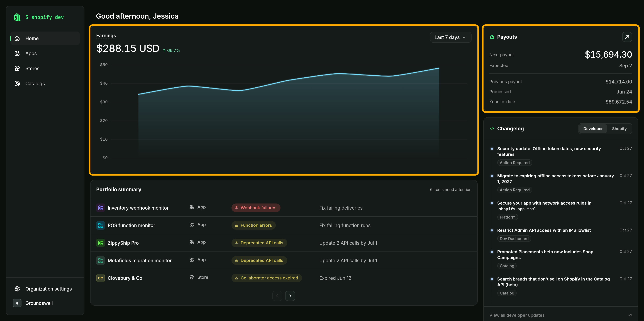Click the Platform tag in Changelog
644x321 pixels.
click(508, 217)
